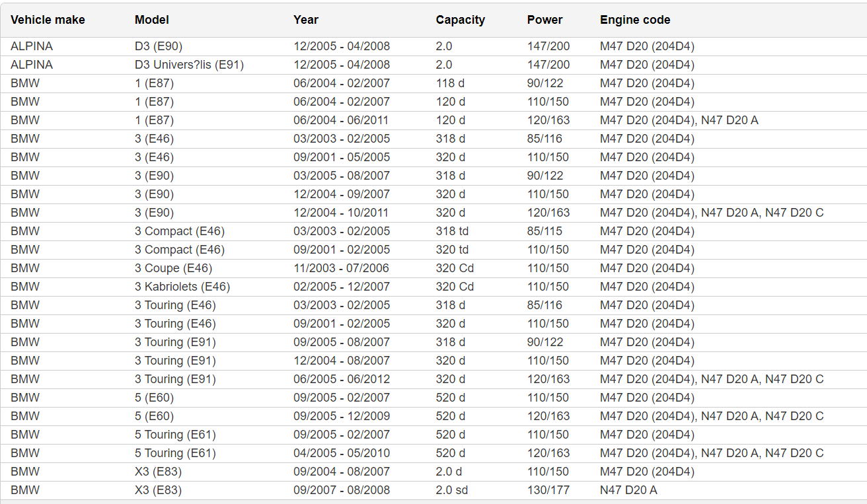This screenshot has width=867, height=504.
Task: Click the Model column header
Action: tap(152, 20)
